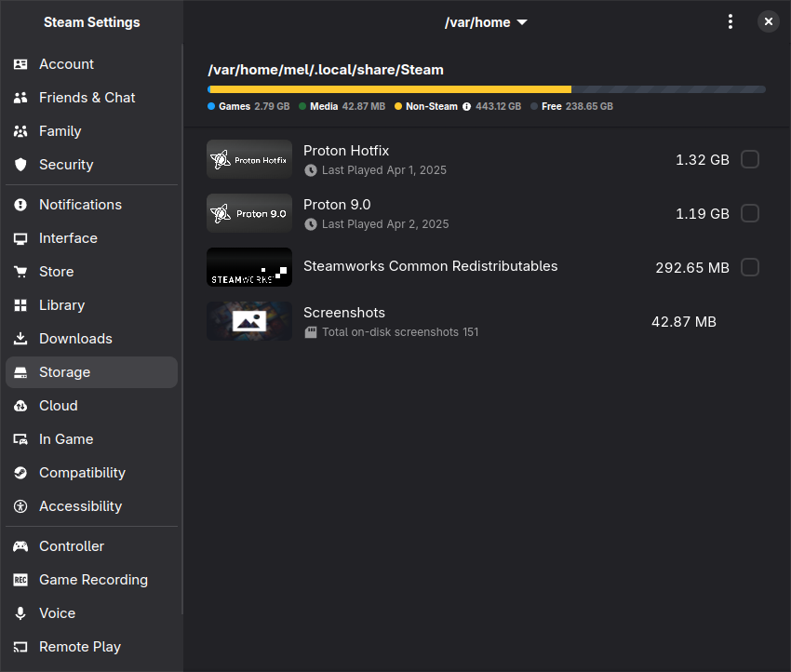Viewport: 791px width, 672px height.
Task: Open Account settings page
Action: [x=91, y=64]
